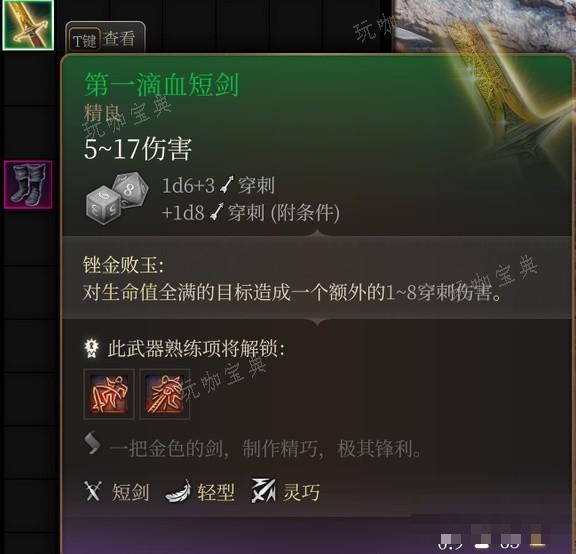Click the 5~17伤害 damage text
This screenshot has width=576, height=554.
[138, 149]
